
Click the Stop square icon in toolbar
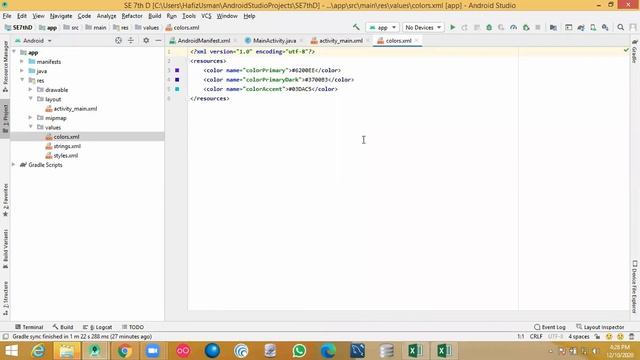coord(538,27)
